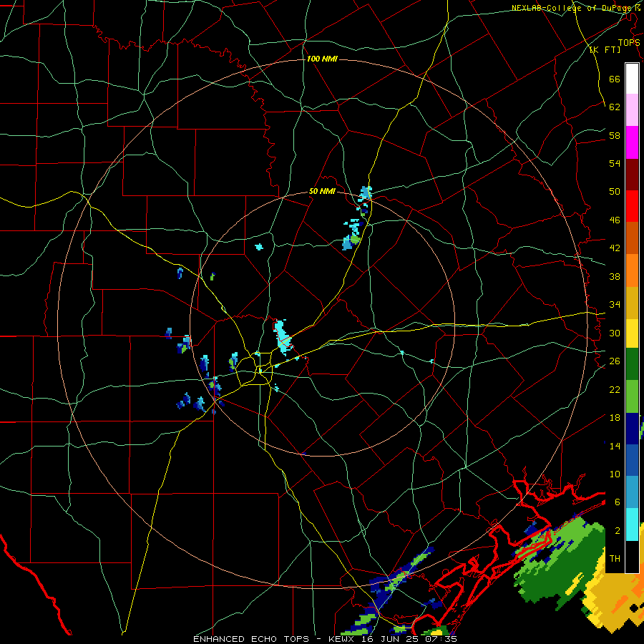The height and width of the screenshot is (644, 644).
Task: Choose the cyan legend swatch
Action: click(x=632, y=525)
